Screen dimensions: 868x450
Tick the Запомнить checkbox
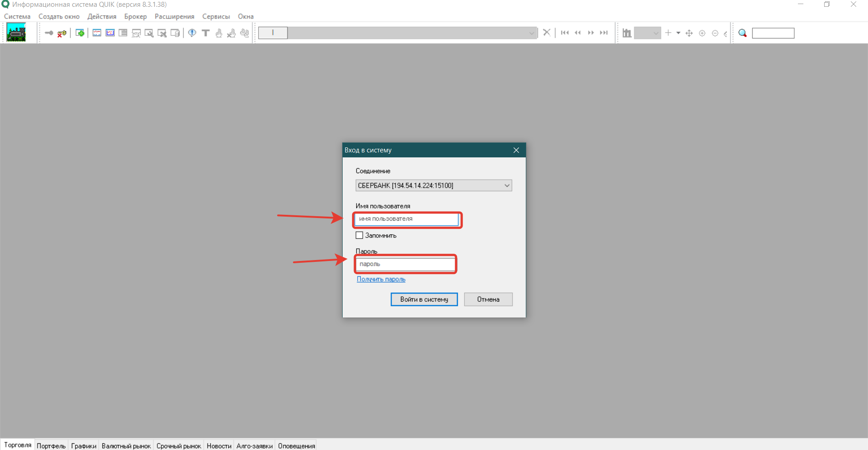[359, 235]
